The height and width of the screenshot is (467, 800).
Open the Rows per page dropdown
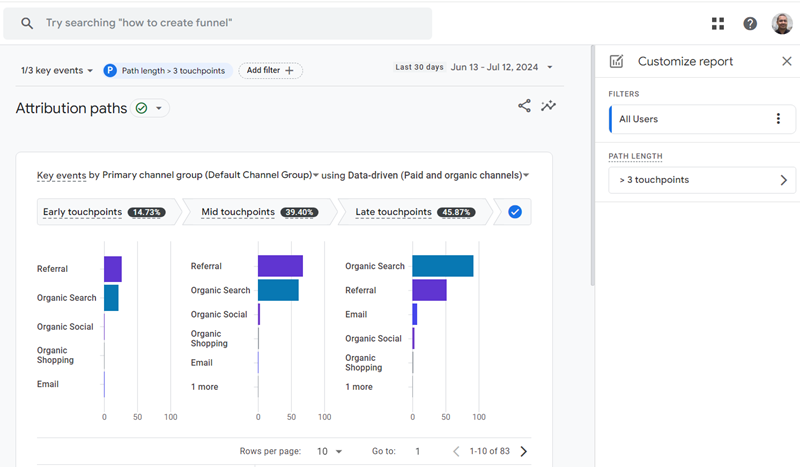330,451
